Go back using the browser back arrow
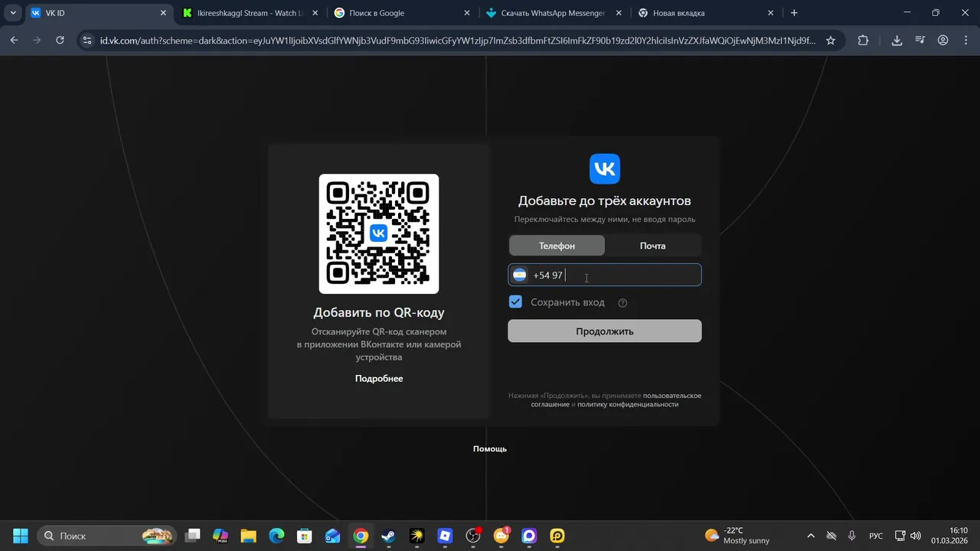980x551 pixels. [14, 41]
